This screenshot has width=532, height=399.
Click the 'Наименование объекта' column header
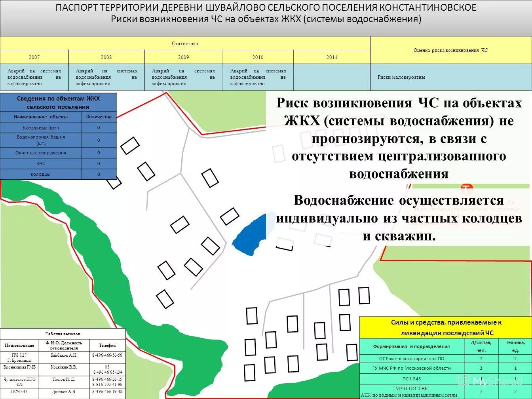tap(41, 117)
